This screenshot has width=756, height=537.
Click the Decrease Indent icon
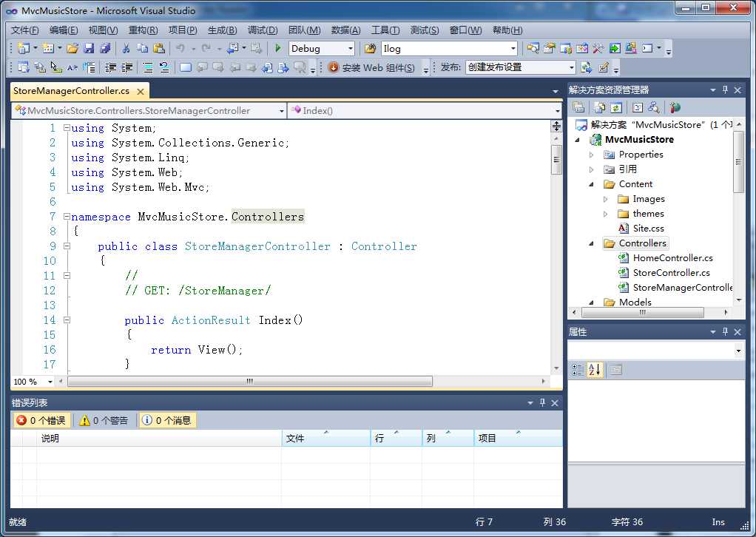click(111, 67)
